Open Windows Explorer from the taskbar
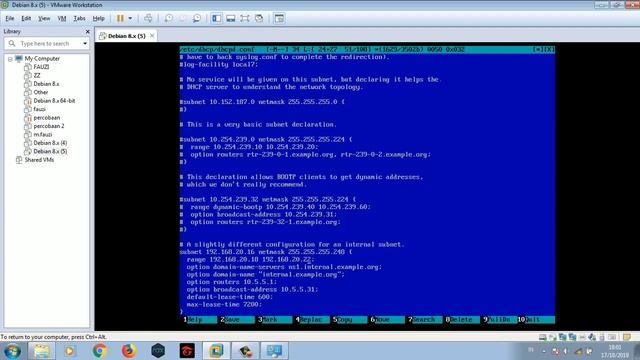This screenshot has height=360, width=640. click(41, 351)
